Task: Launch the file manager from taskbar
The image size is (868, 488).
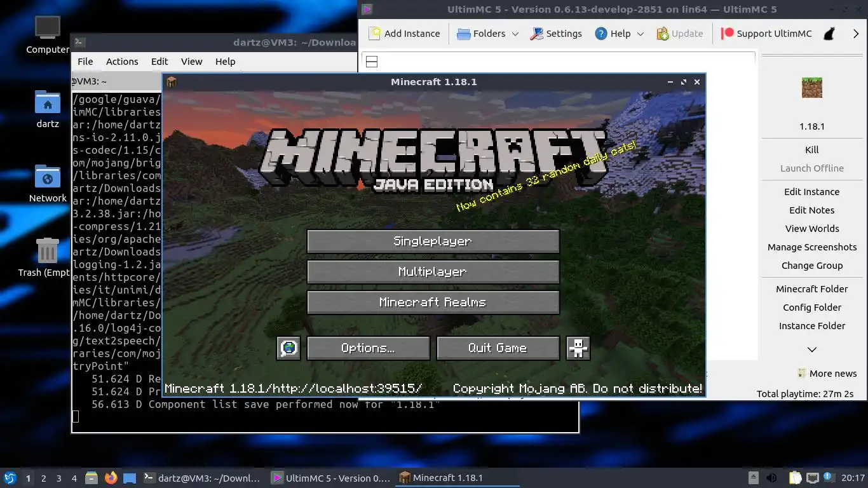Action: coord(92,478)
